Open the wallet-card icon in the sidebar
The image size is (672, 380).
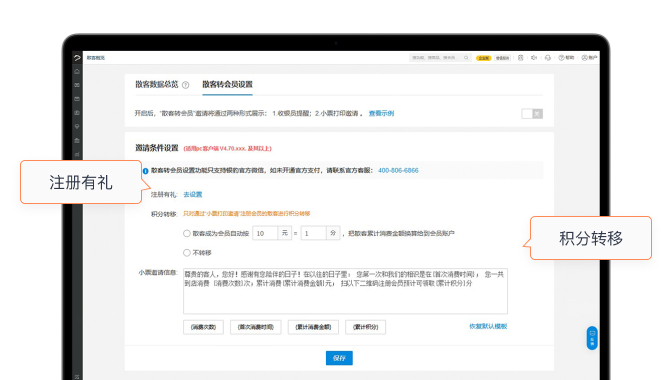(x=77, y=99)
